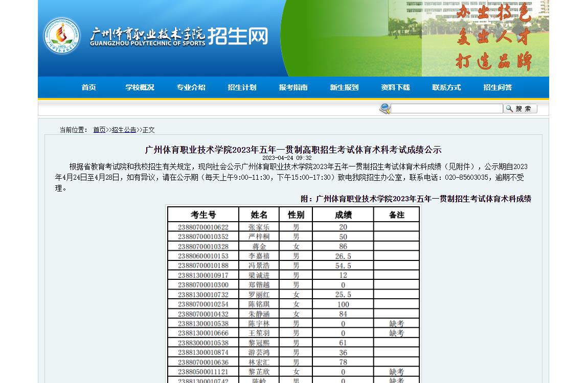
Task: Select exam number 23880700010188
Action: coord(203,266)
